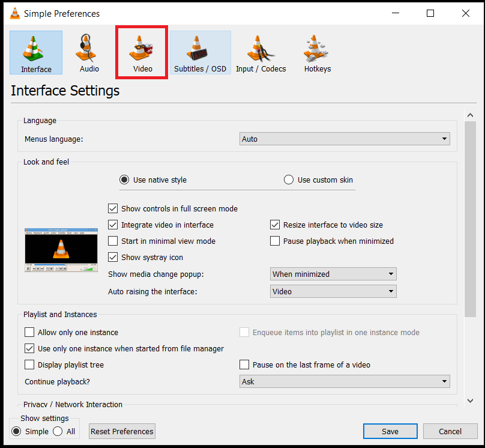Save the preference changes
Image resolution: width=485 pixels, height=448 pixels.
[390, 431]
